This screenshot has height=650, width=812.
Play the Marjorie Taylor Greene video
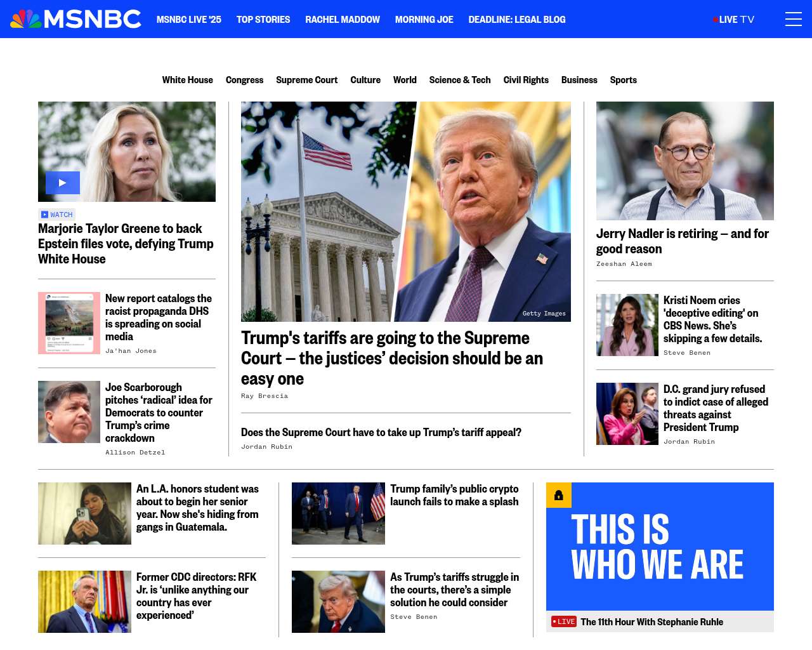[x=63, y=183]
